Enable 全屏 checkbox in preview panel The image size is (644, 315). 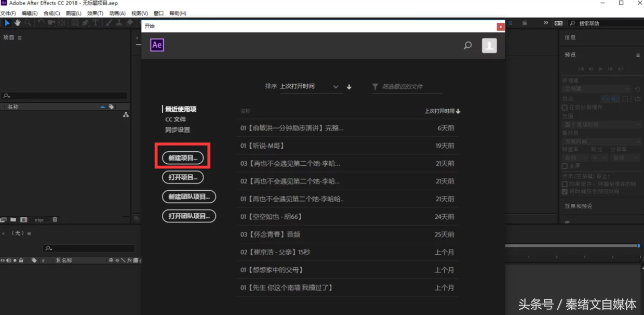[565, 166]
